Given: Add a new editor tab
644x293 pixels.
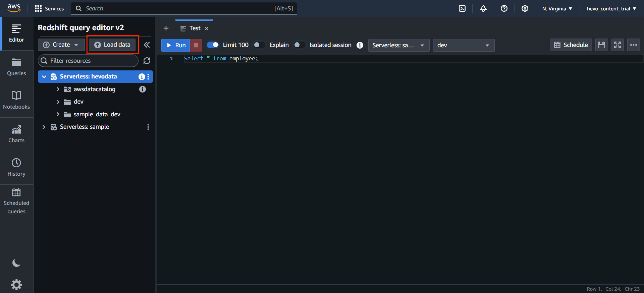Looking at the screenshot, I should click(x=166, y=28).
